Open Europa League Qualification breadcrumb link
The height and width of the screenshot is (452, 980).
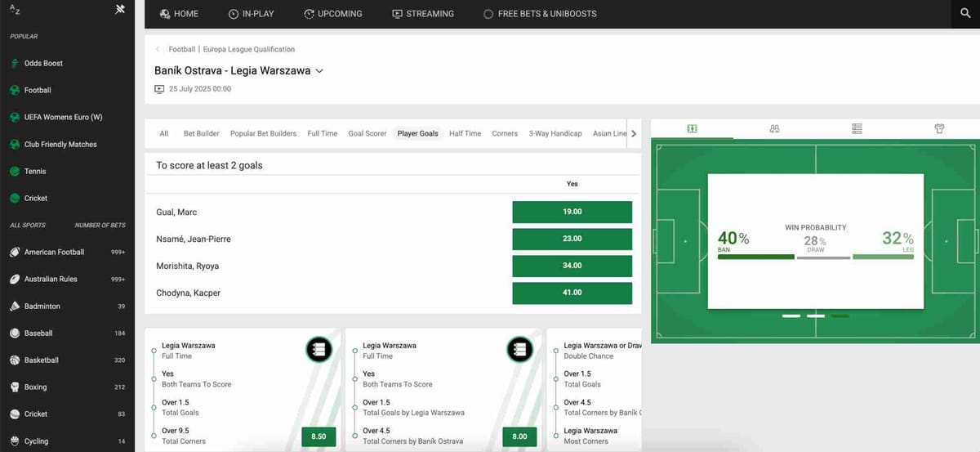(249, 49)
